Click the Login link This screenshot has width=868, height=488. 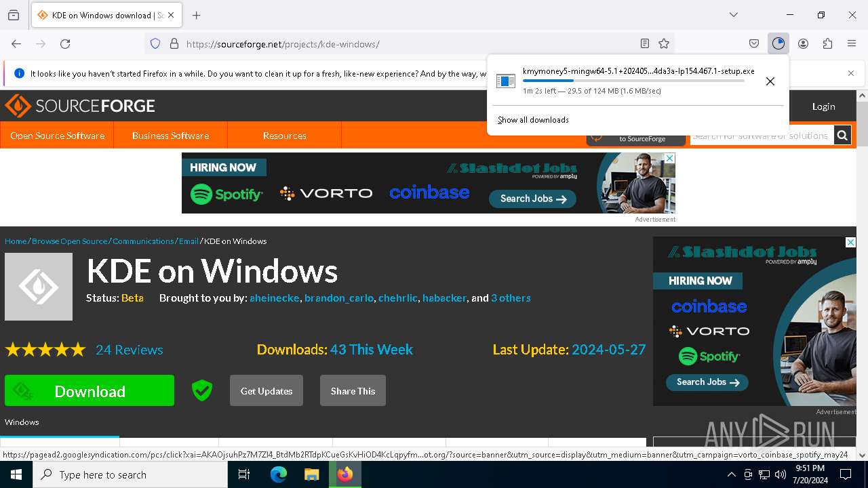tap(824, 106)
